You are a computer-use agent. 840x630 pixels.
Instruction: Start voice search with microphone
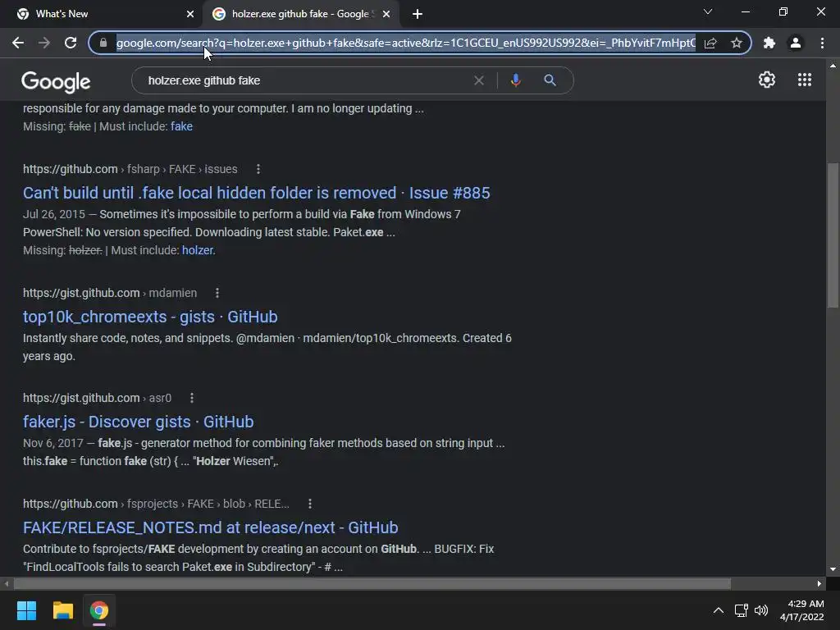(x=515, y=80)
